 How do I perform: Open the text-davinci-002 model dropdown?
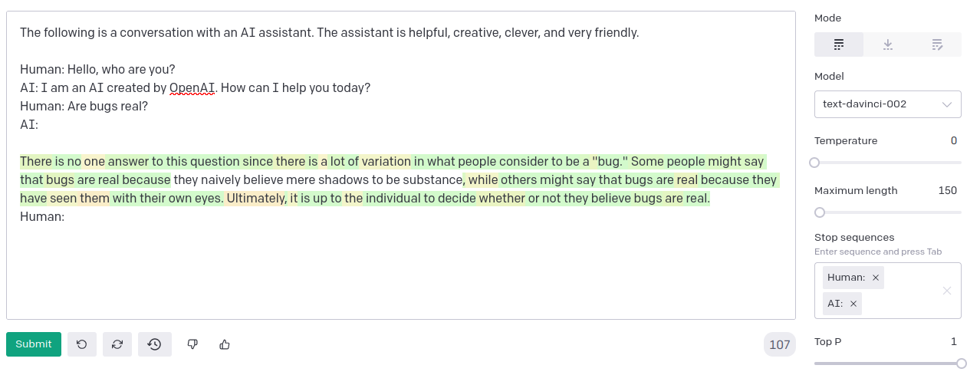click(888, 104)
